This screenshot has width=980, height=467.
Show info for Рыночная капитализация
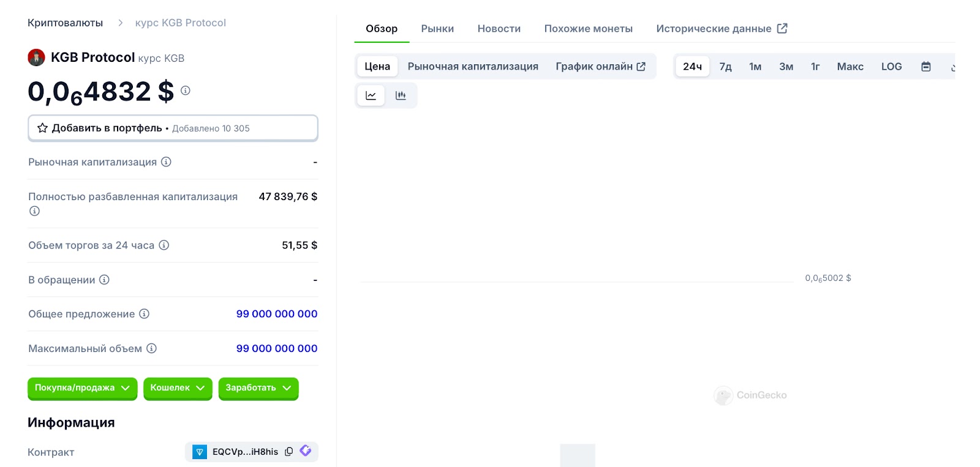pos(166,162)
